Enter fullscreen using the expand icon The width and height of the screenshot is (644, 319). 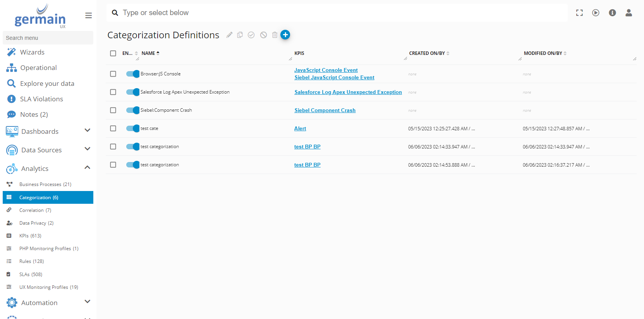point(579,13)
